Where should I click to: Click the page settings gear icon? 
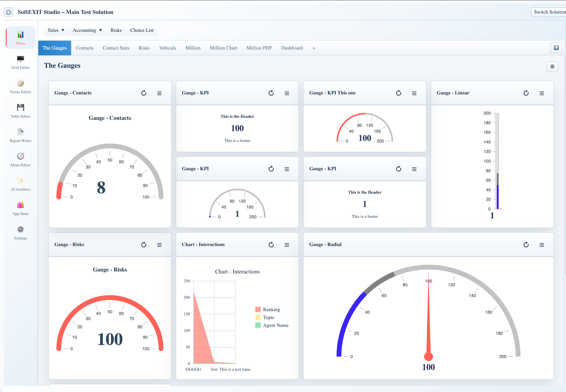coord(552,67)
